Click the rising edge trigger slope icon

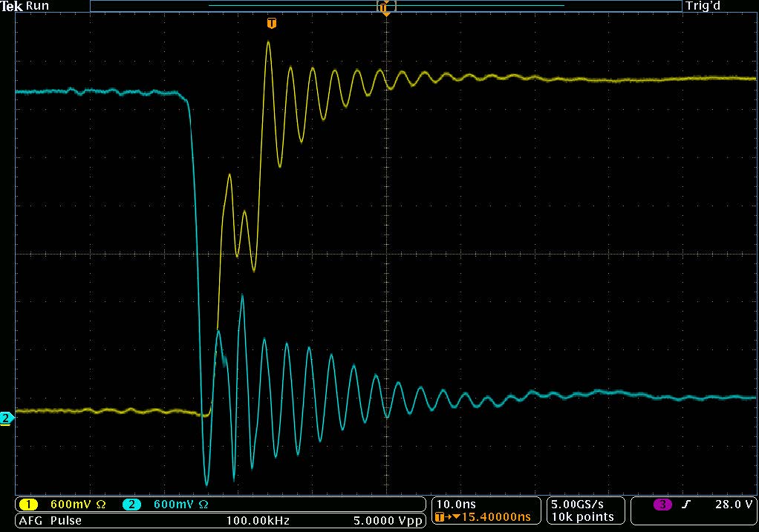[x=687, y=505]
